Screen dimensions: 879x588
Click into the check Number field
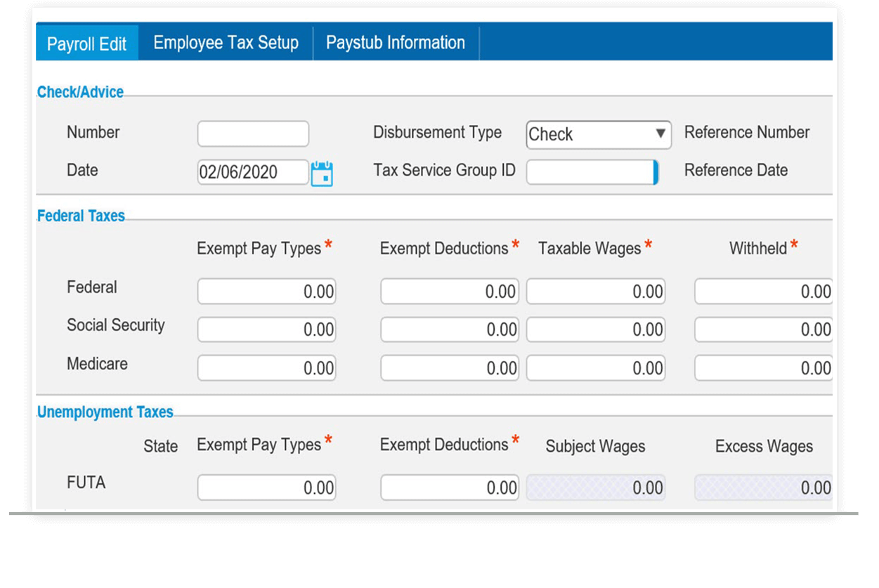253,133
